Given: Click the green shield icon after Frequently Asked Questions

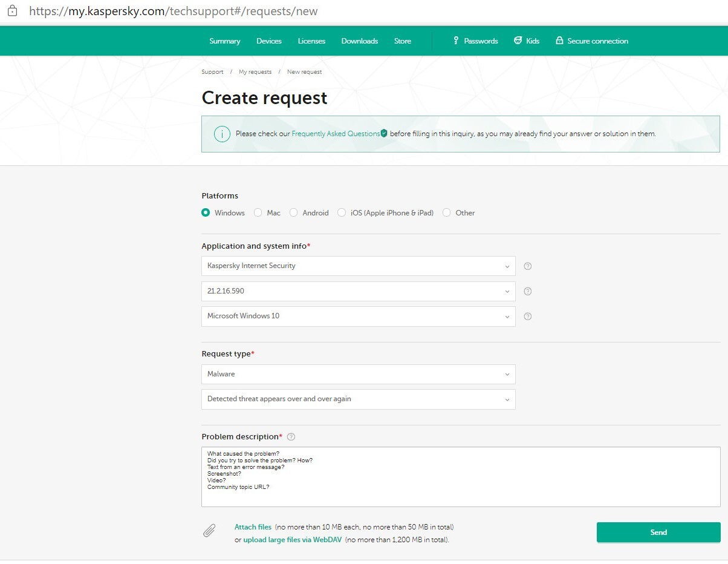Looking at the screenshot, I should 384,133.
